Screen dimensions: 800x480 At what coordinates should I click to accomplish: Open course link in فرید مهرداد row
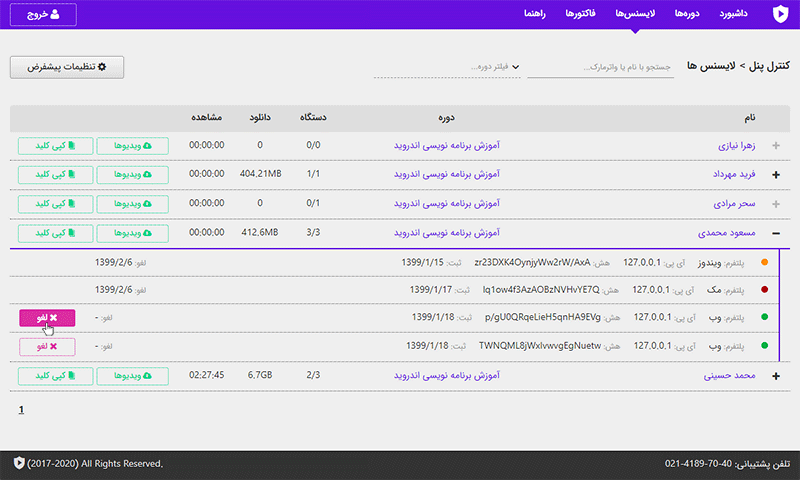446,174
